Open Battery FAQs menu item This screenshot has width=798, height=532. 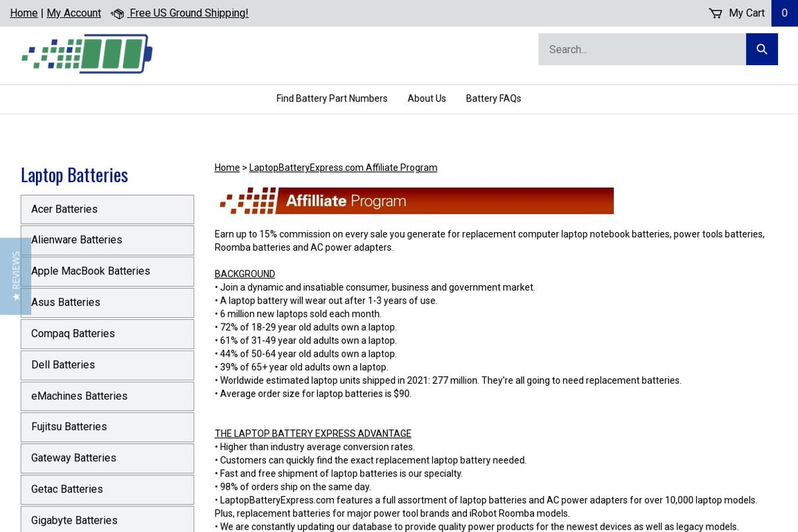493,98
